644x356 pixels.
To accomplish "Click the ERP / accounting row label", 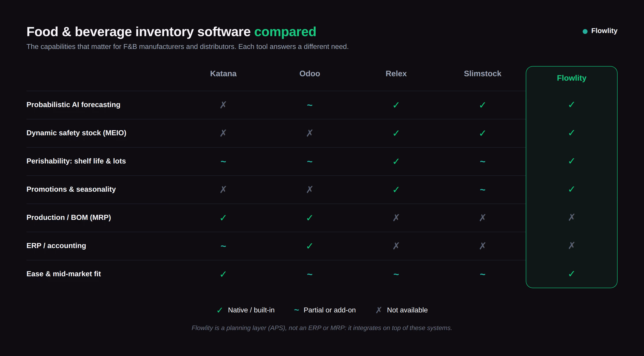I will coord(56,246).
